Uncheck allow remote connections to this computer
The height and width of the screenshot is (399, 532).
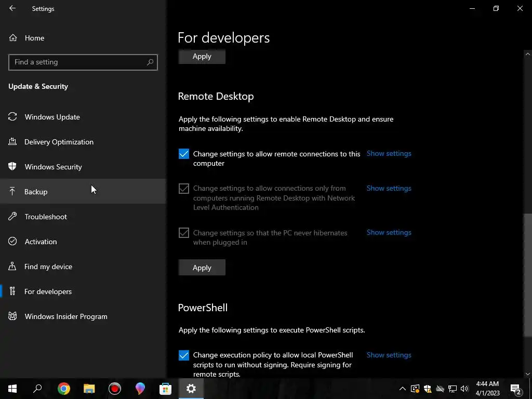tap(184, 154)
